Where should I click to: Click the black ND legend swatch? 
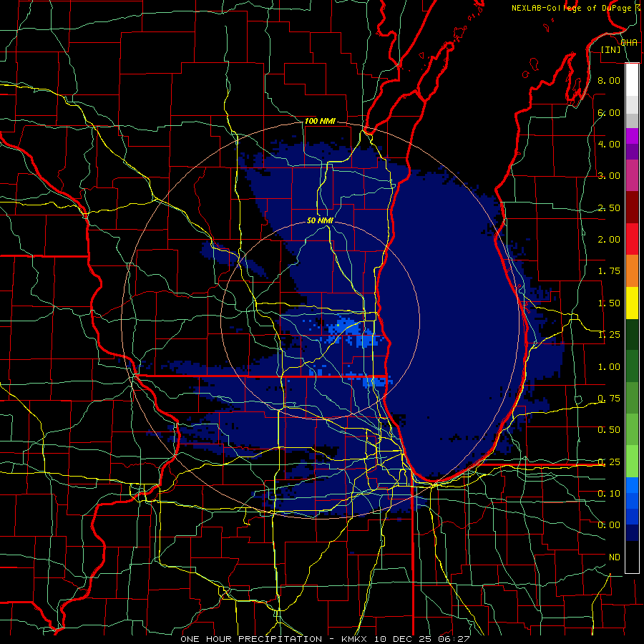[x=632, y=557]
